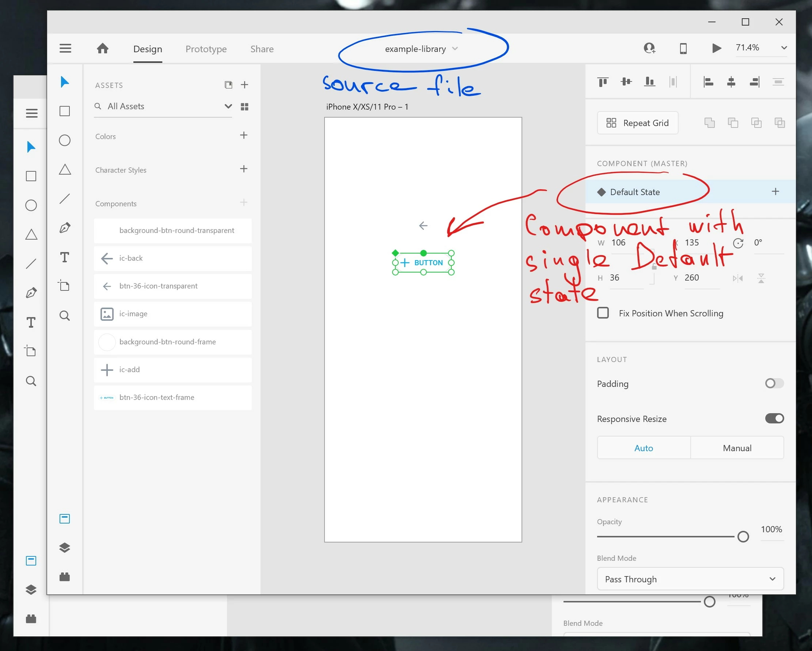Open the Plugins panel icon
Image resolution: width=812 pixels, height=651 pixels.
pyautogui.click(x=65, y=576)
